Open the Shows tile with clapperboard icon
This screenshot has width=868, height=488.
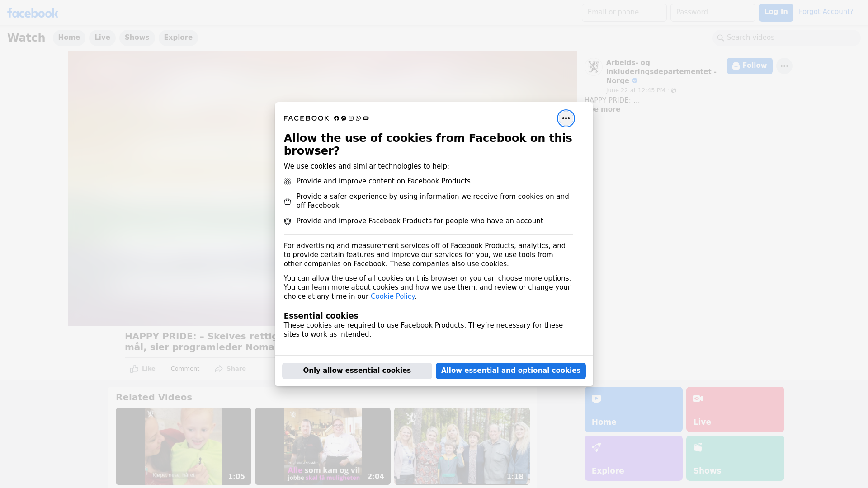coord(735,458)
